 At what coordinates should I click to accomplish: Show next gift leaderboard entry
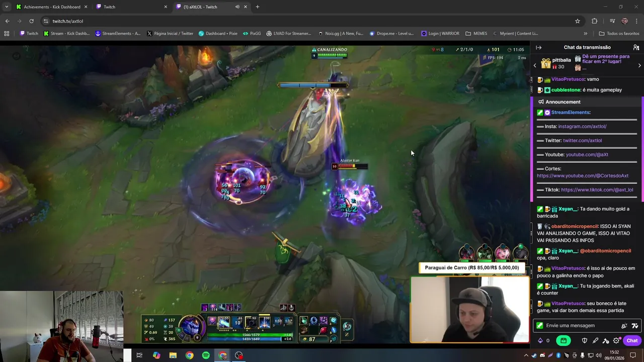639,65
